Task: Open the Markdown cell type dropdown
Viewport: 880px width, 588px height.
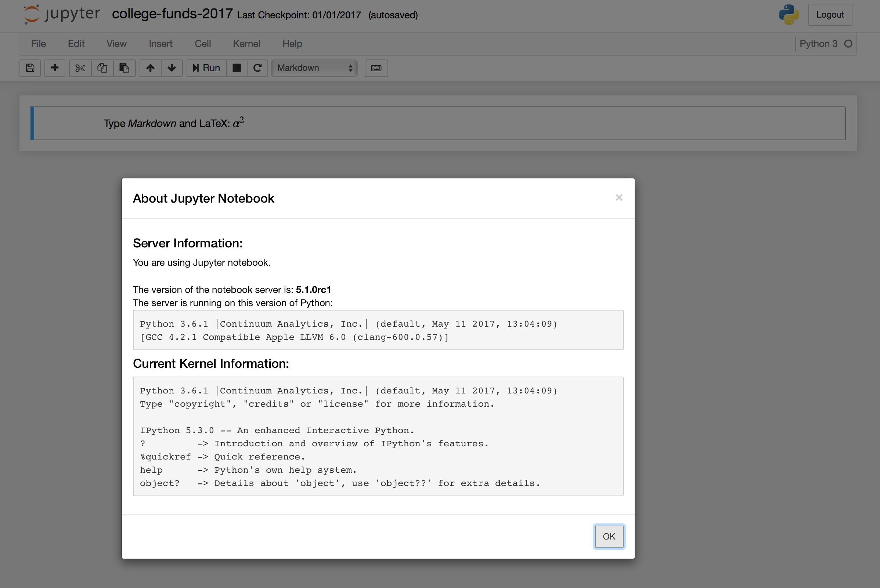Action: [314, 68]
